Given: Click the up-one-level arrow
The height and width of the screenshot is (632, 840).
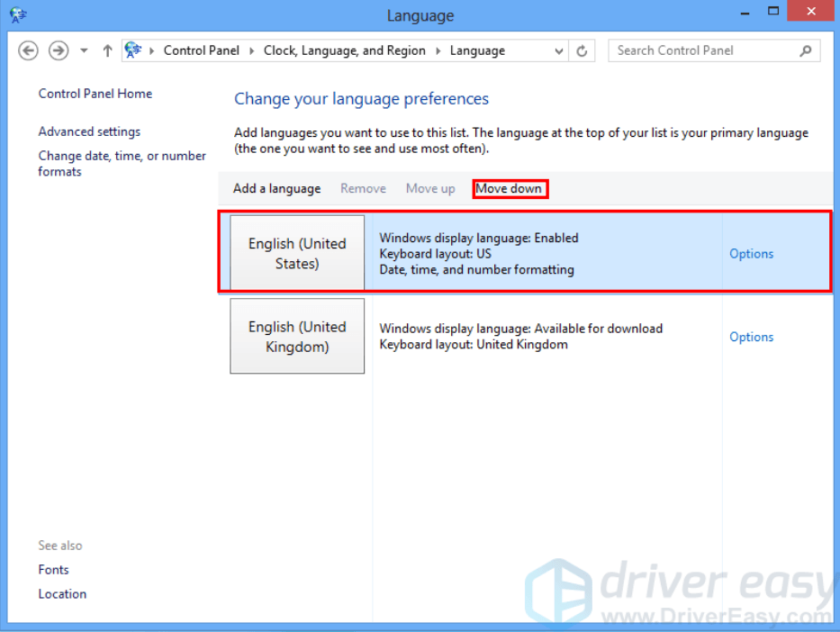Looking at the screenshot, I should (x=107, y=50).
